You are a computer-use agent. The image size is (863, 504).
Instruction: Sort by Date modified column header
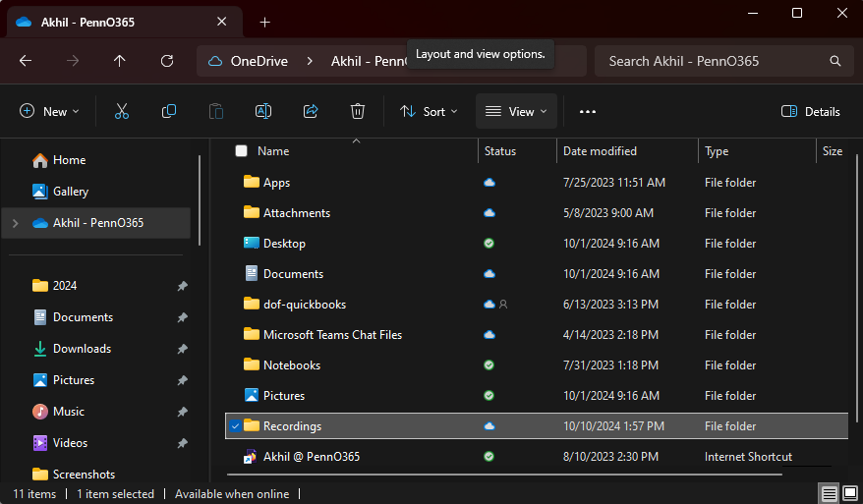coord(600,150)
